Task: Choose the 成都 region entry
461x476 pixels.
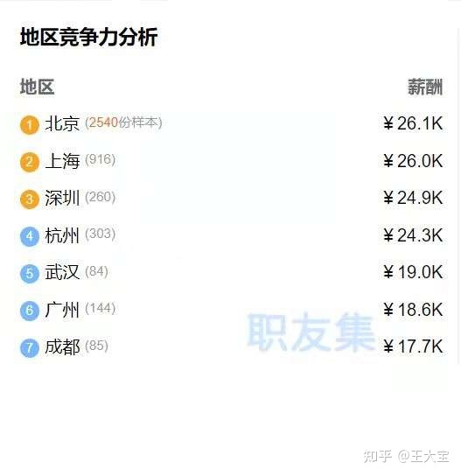Action: coord(231,346)
